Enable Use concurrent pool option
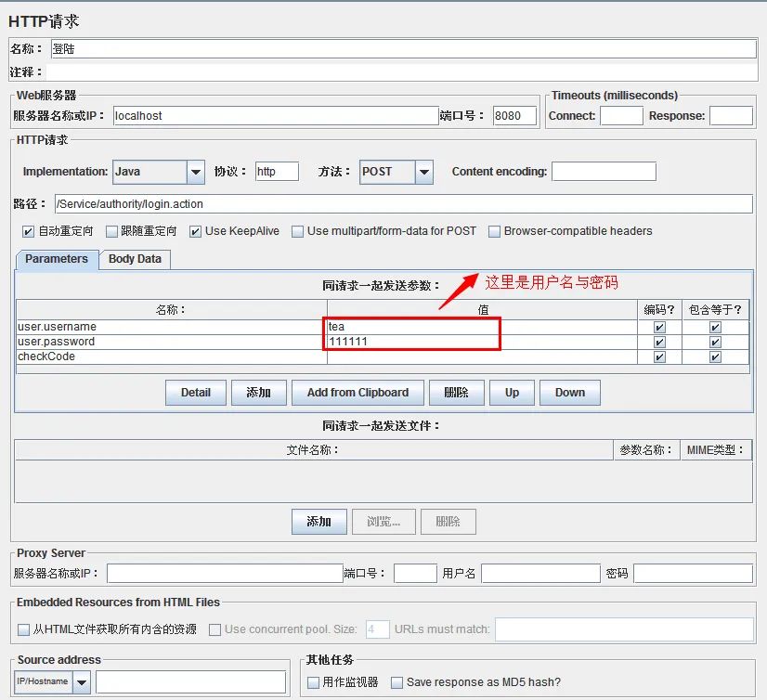Screen dimensions: 767x700 click(x=214, y=629)
